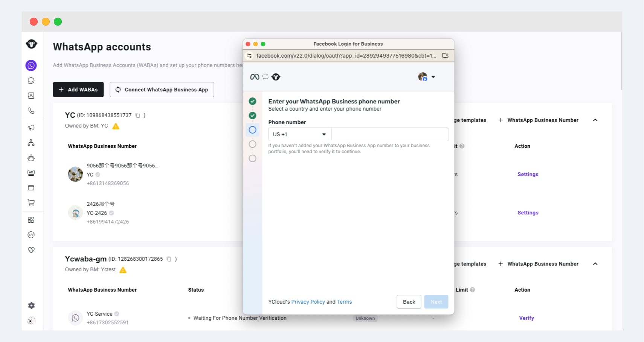The height and width of the screenshot is (342, 644).
Task: Copy the Ycwaba-gm ID 128268300172865
Action: [x=169, y=259]
